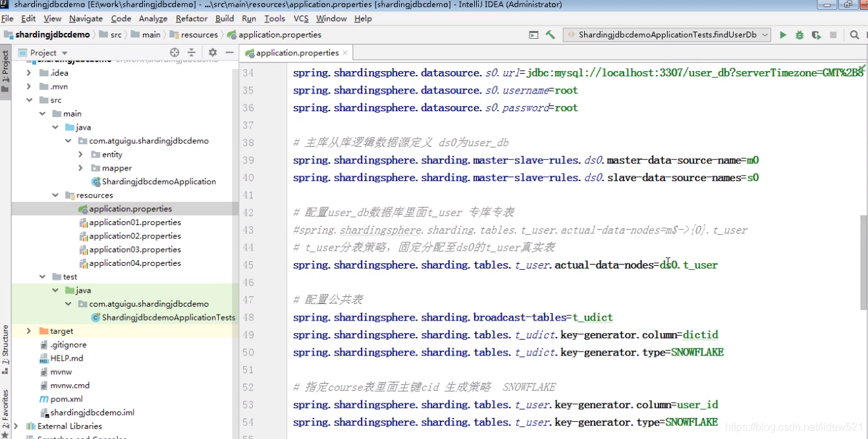
Task: Select HELP.md file in tree
Action: (x=67, y=358)
